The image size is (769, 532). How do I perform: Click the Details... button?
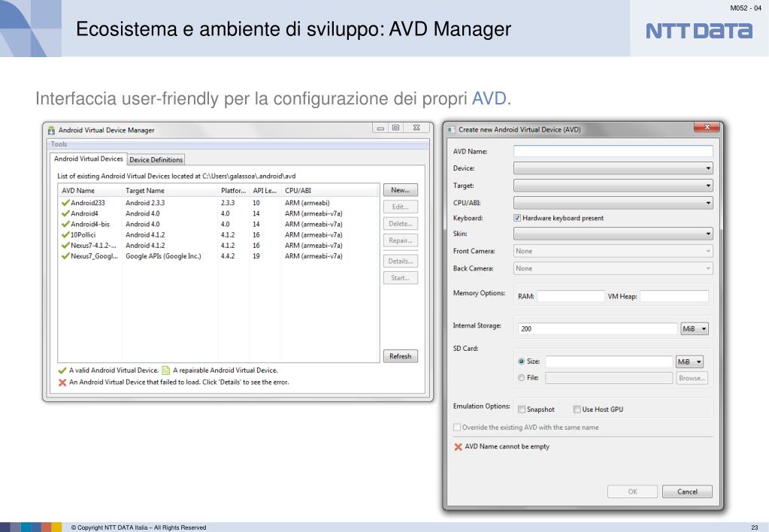[x=400, y=261]
